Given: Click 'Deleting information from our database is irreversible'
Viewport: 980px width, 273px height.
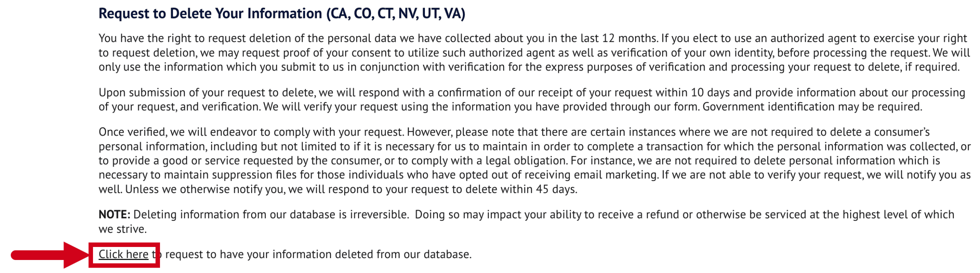Looking at the screenshot, I should point(271,214).
